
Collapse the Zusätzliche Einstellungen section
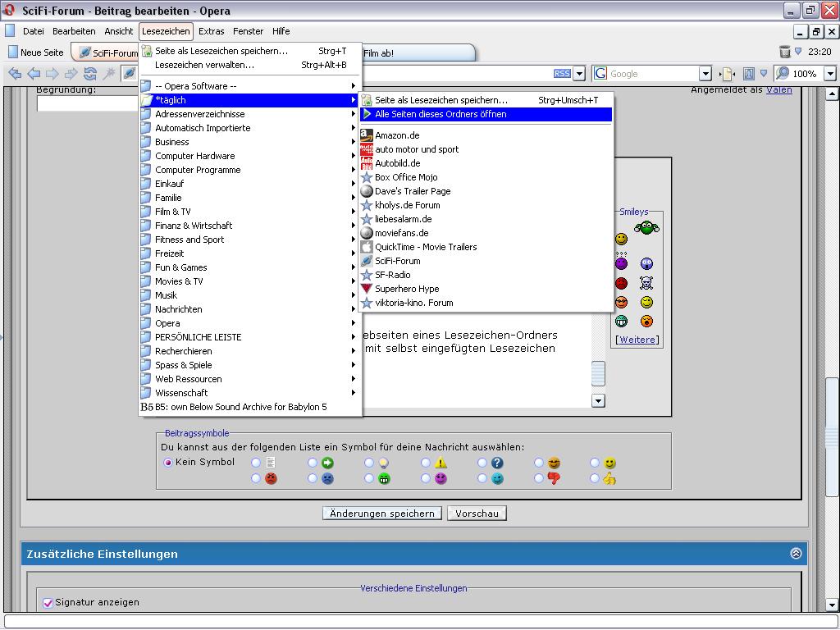[795, 554]
